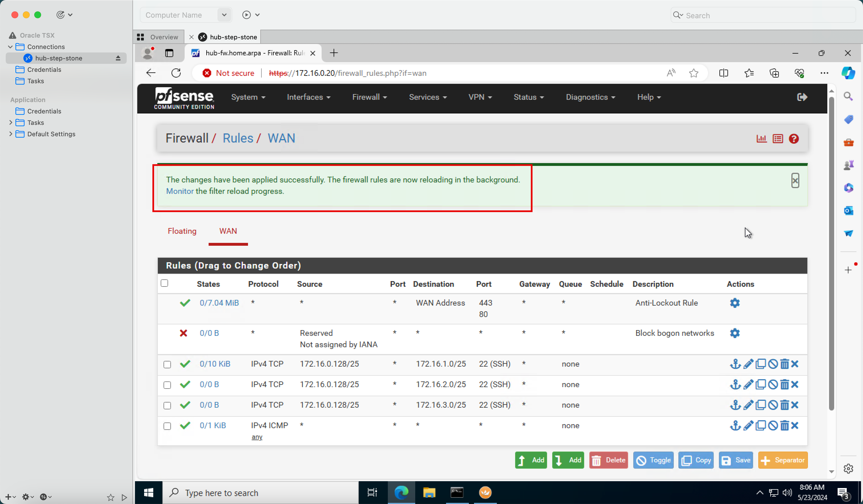Switch to the Floating tab
The height and width of the screenshot is (504, 863).
tap(182, 230)
